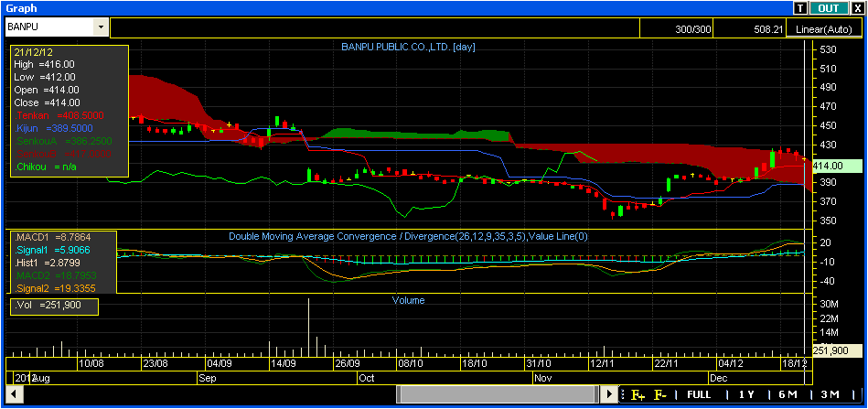
Task: Click the High =416.00 value
Action: coord(44,64)
